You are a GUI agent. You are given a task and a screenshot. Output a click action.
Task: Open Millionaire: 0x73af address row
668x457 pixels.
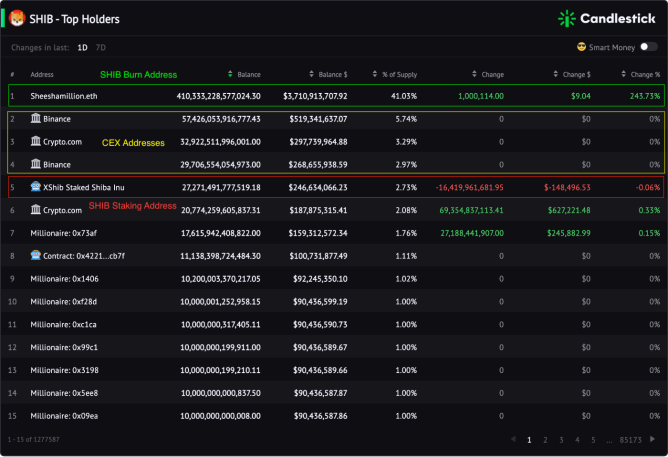(x=334, y=233)
